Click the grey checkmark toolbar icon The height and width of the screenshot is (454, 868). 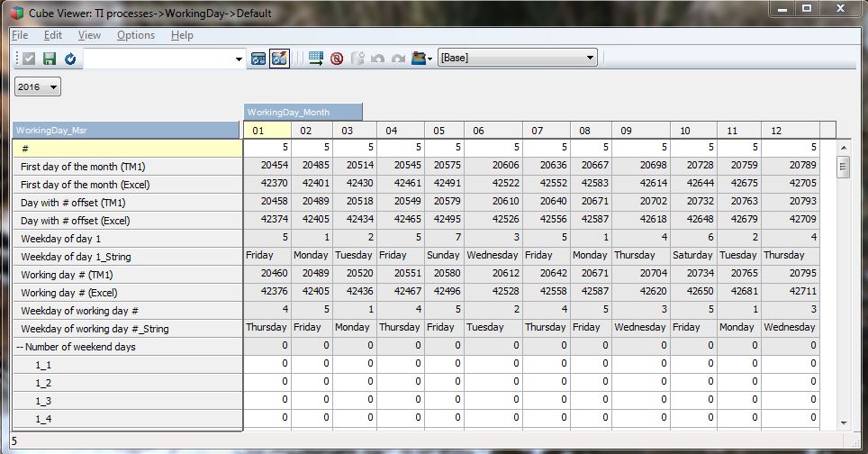coord(29,59)
